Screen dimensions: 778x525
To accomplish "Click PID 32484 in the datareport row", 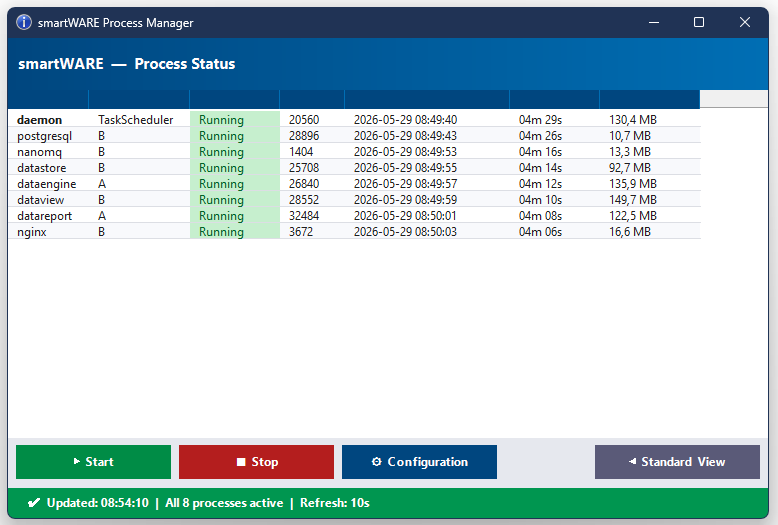I will point(304,216).
